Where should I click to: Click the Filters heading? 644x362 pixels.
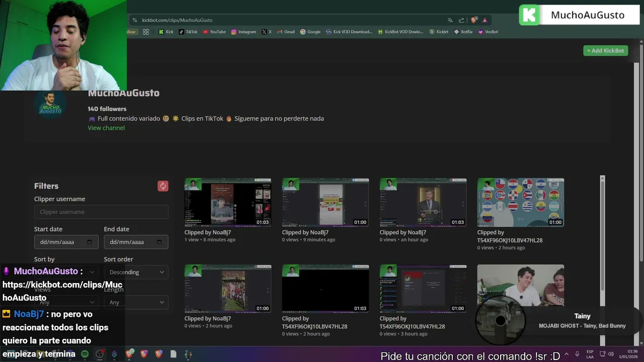46,186
